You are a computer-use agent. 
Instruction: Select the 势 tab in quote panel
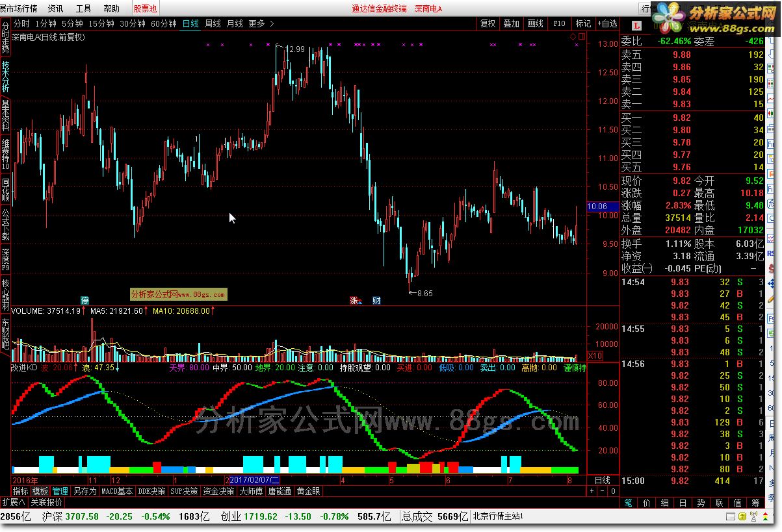[701, 503]
